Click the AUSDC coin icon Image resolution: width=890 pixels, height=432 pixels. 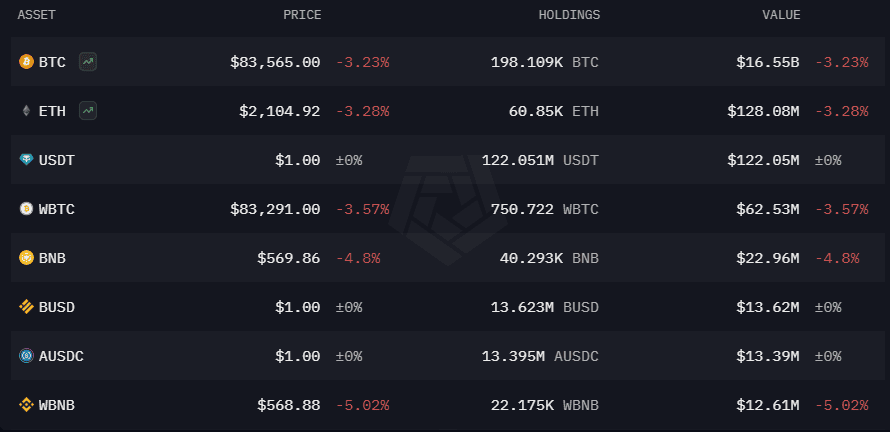(x=26, y=356)
